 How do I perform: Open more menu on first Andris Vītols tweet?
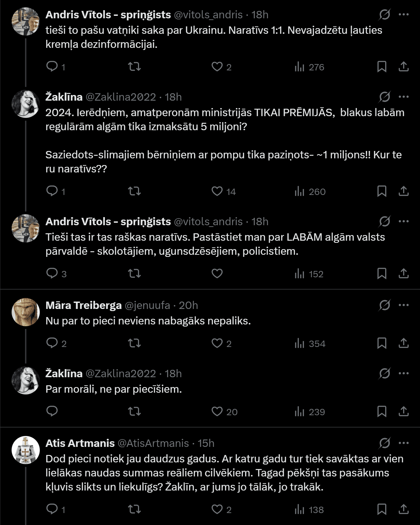tap(403, 14)
